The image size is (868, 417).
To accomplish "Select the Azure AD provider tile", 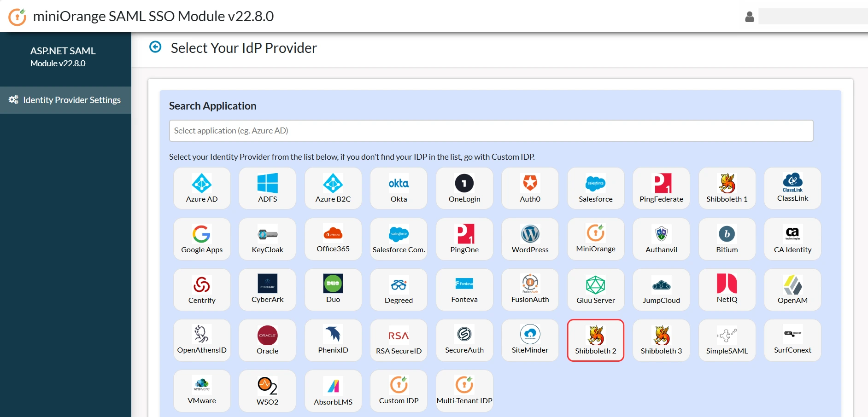I will tap(202, 188).
